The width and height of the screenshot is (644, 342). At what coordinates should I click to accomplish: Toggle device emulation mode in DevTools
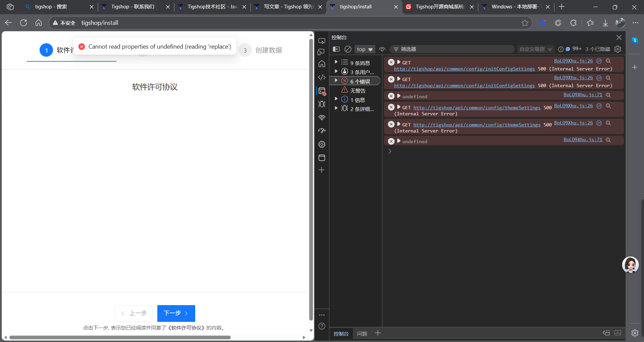pos(321,52)
